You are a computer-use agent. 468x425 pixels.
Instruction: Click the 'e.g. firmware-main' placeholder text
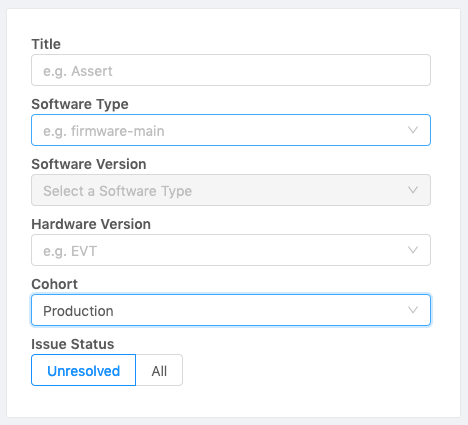[x=104, y=131]
